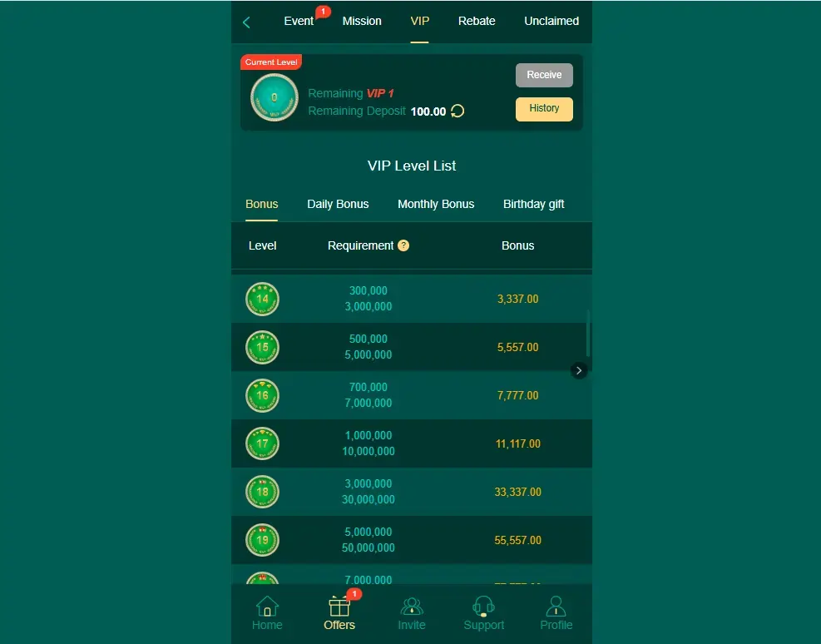821x644 pixels.
Task: Check the Birthday gift tab
Action: tap(533, 204)
